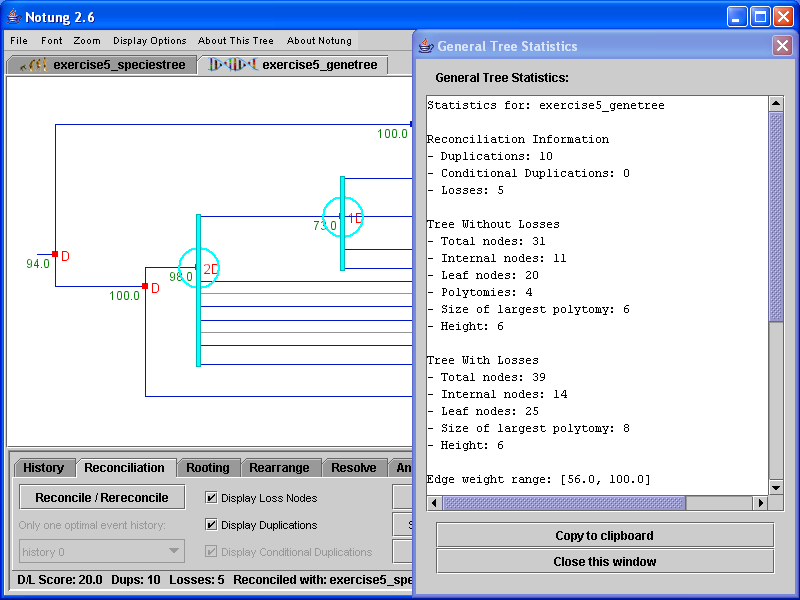Click the red duplication node labeled 100.0

pos(146,287)
